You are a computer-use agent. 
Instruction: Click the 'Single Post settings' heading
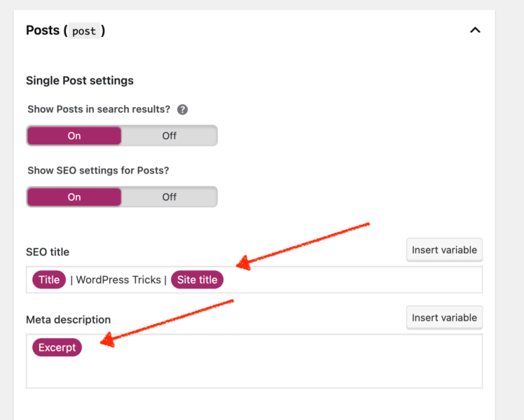coord(80,80)
